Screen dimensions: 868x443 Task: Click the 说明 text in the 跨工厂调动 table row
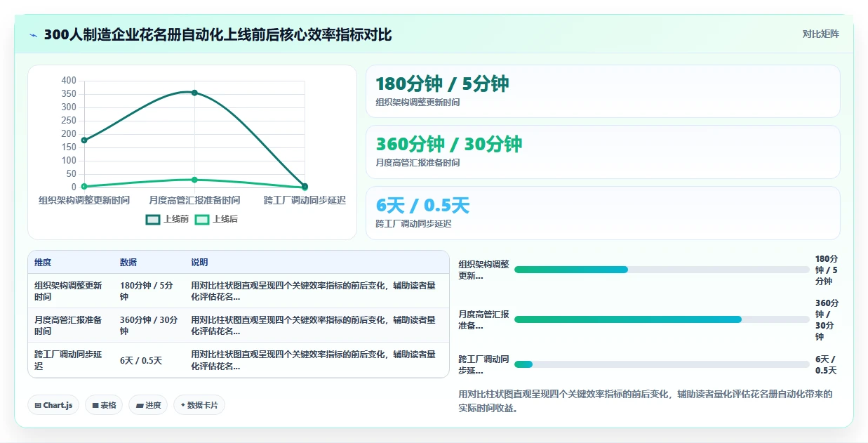(x=314, y=360)
